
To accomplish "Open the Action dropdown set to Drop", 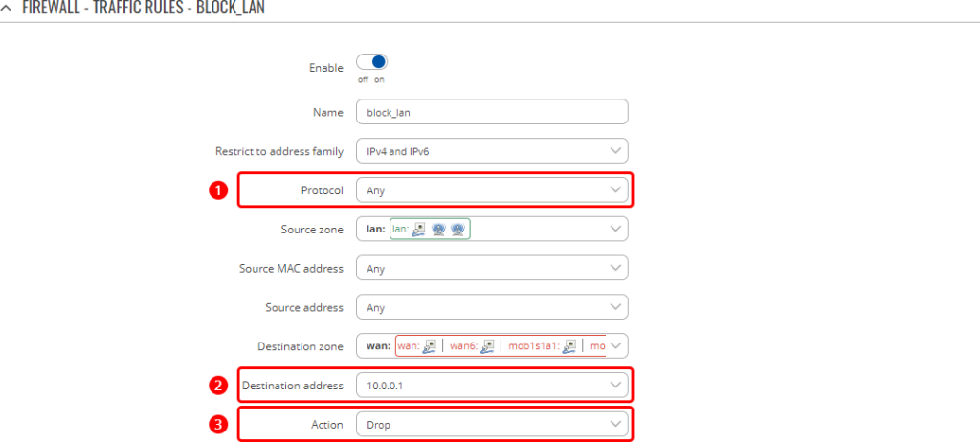I will [492, 425].
